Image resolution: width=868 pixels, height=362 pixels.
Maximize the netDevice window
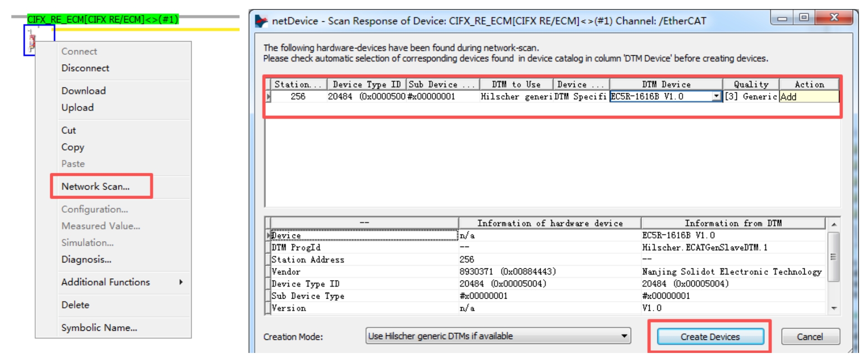point(804,18)
